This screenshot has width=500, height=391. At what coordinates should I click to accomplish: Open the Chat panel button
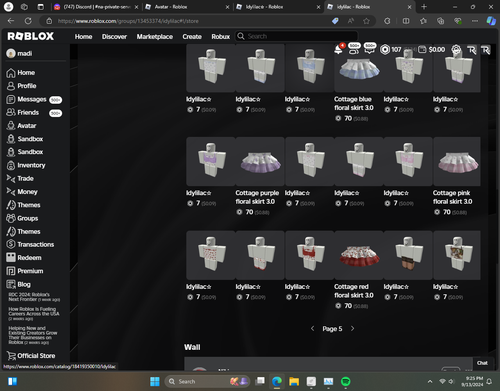point(482,363)
